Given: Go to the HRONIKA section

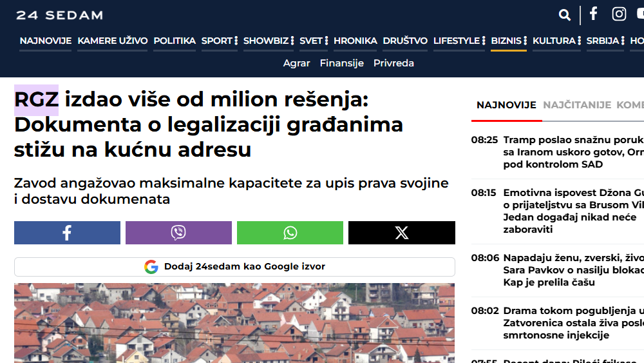Looking at the screenshot, I should pyautogui.click(x=355, y=41).
